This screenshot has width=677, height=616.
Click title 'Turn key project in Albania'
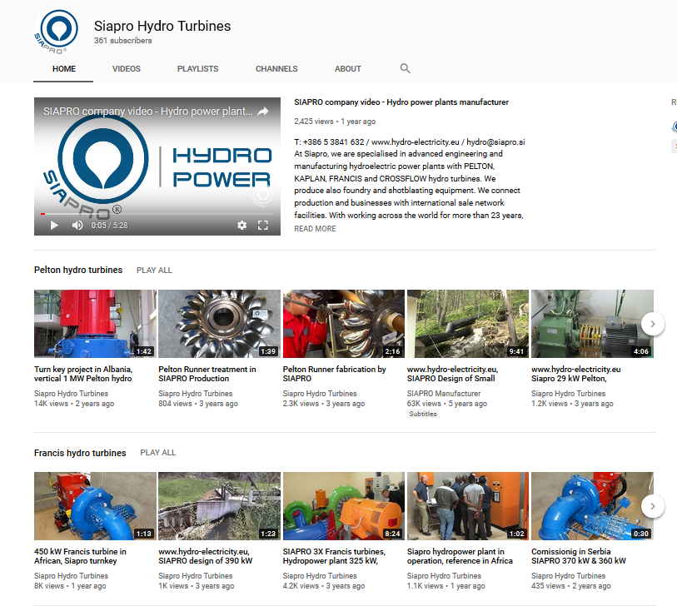(x=83, y=374)
